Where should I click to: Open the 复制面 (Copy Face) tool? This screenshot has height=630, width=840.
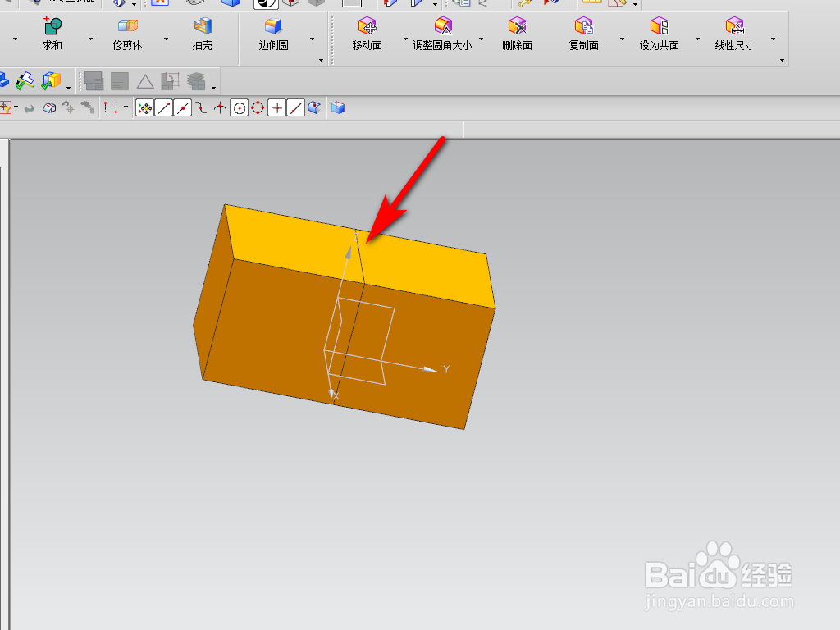click(583, 33)
